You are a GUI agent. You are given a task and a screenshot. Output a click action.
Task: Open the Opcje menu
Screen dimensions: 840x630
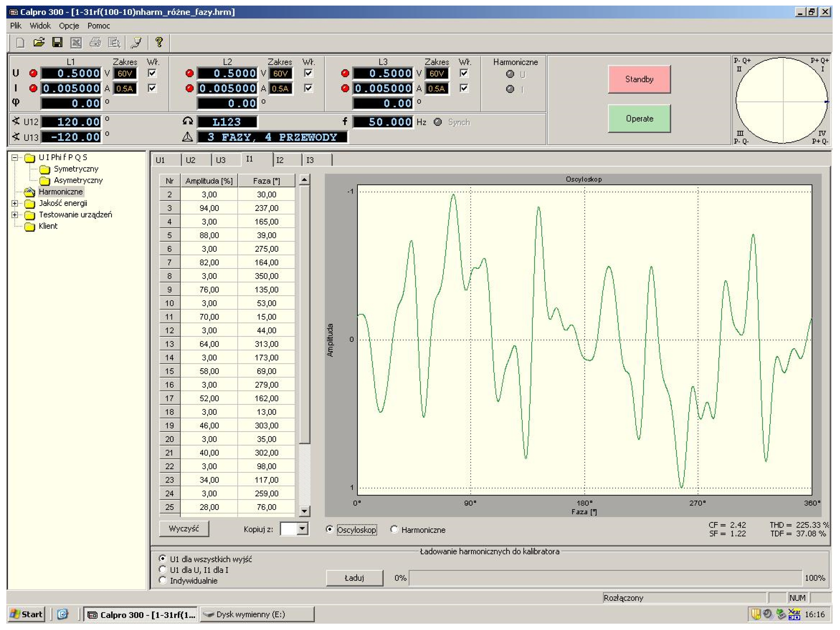coord(69,26)
